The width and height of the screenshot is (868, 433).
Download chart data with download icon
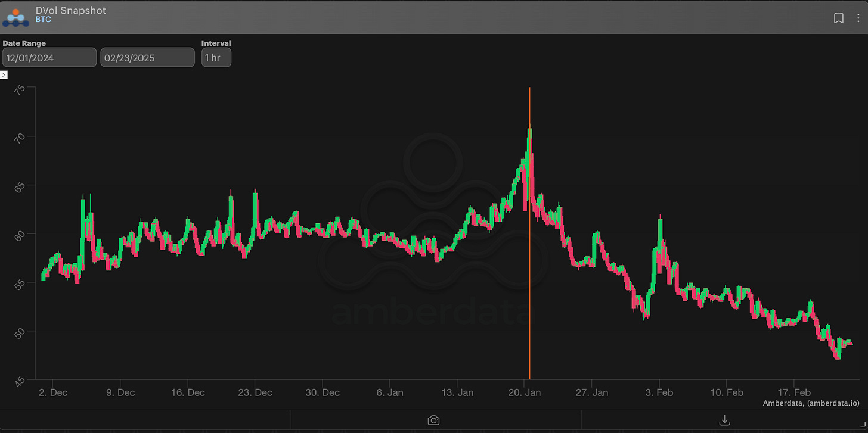[x=724, y=420]
